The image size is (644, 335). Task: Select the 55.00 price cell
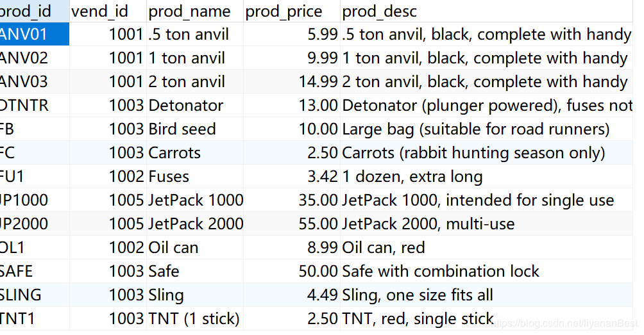pos(318,224)
